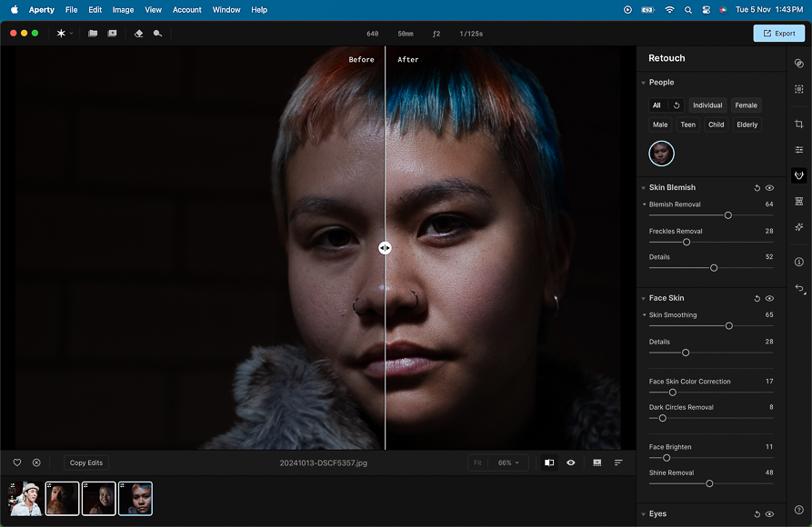The image size is (812, 527).
Task: Select the Eraser tool in the toolbar
Action: [x=138, y=34]
